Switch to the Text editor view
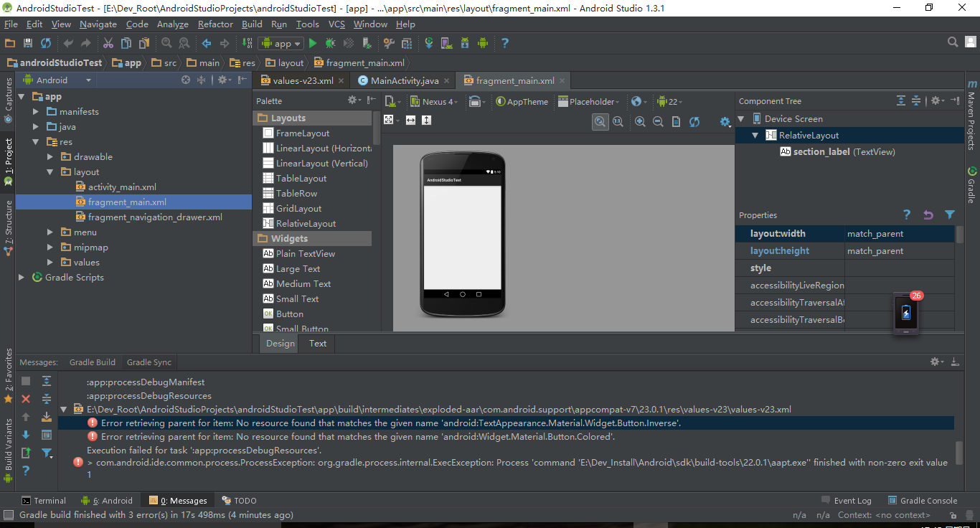 [318, 344]
